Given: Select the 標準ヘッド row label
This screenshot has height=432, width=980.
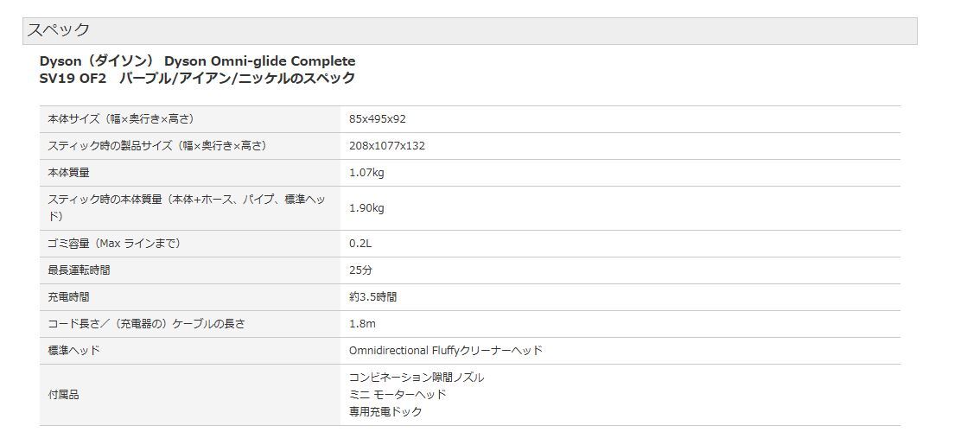Looking at the screenshot, I should pyautogui.click(x=73, y=351).
